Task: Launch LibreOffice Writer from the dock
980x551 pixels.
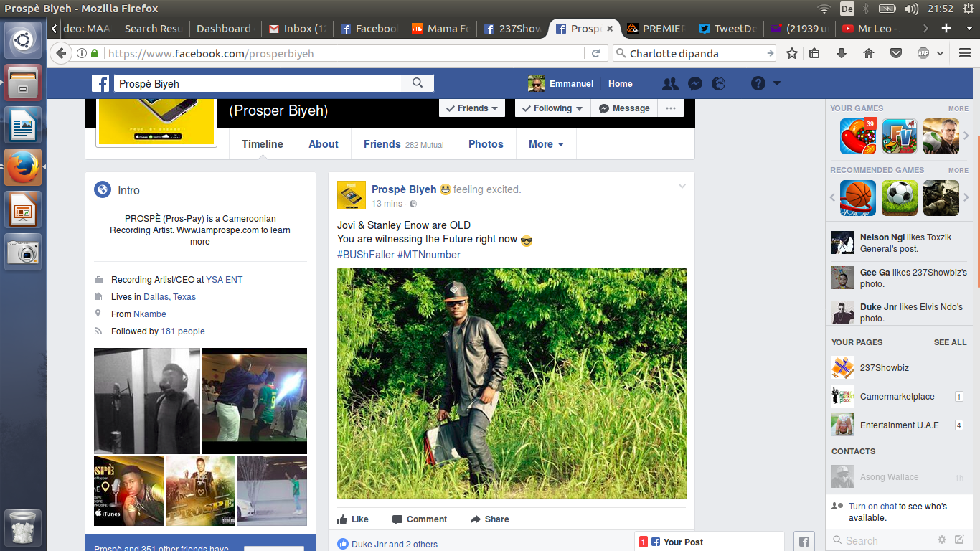Action: pos(23,125)
